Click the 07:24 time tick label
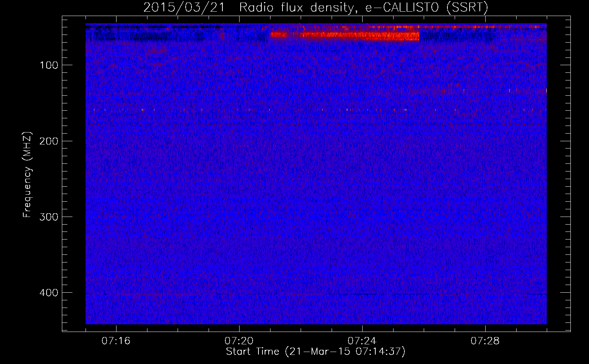 tap(362, 341)
